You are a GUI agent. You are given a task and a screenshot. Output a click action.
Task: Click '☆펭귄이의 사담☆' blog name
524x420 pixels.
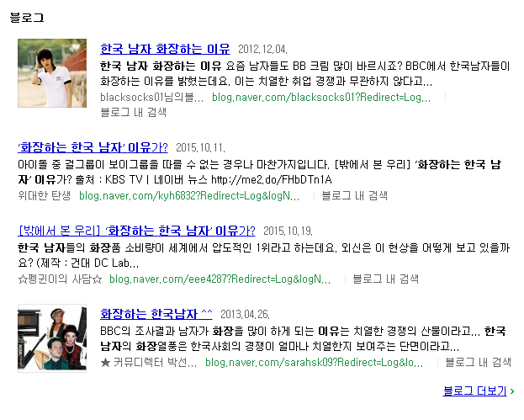60,279
